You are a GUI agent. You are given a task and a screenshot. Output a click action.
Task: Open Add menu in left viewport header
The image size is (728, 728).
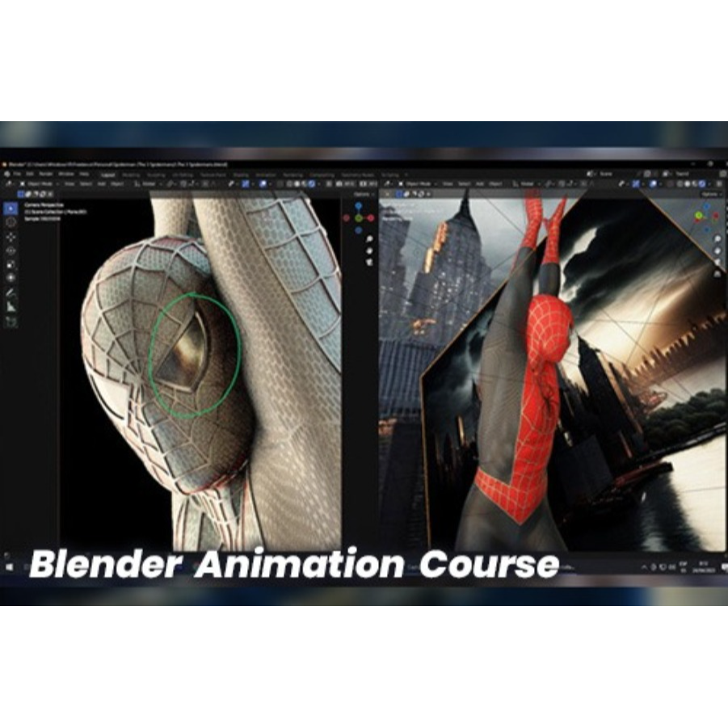[x=101, y=184]
